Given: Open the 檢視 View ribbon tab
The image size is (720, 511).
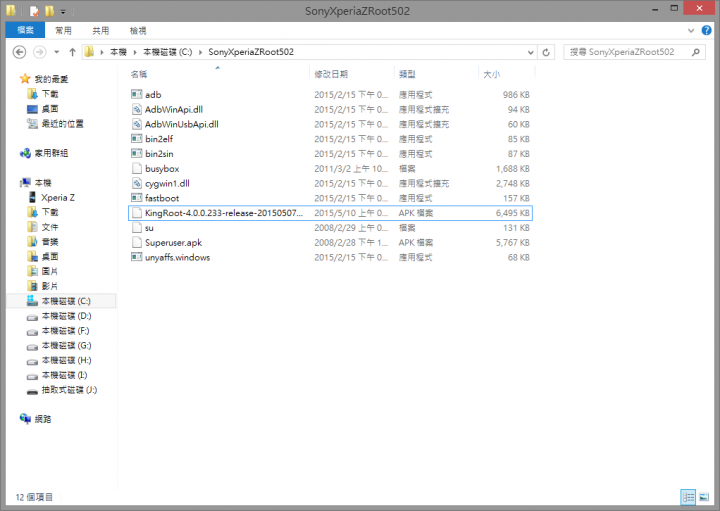Looking at the screenshot, I should [x=138, y=31].
